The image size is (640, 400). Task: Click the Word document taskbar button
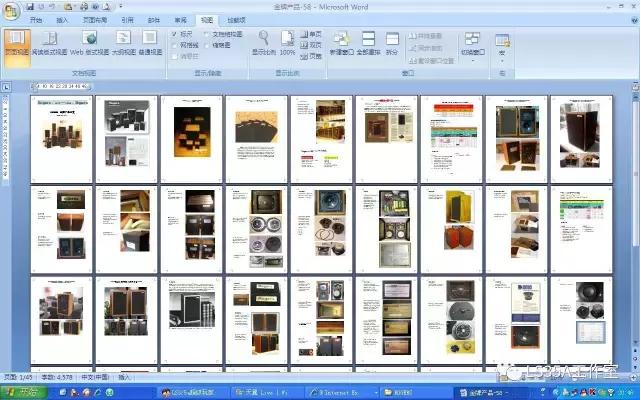490,393
